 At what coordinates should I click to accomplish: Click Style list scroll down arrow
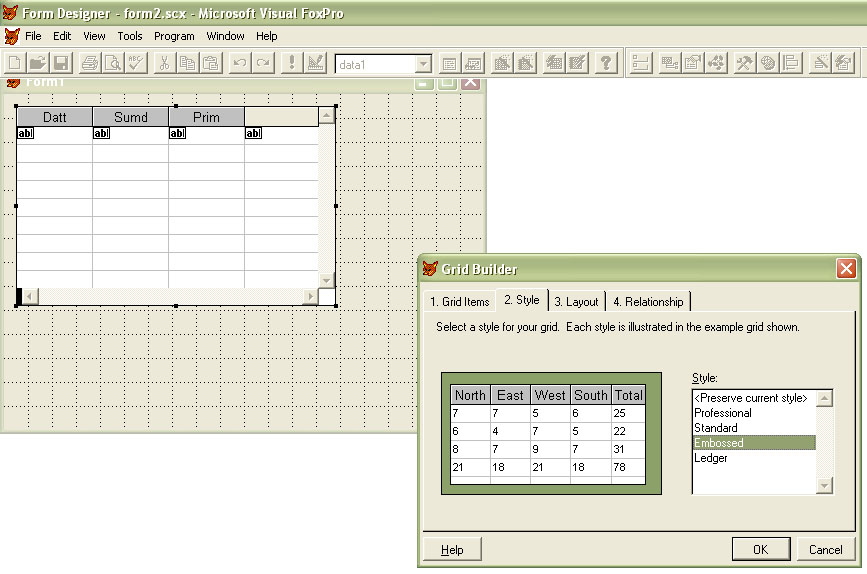point(824,486)
